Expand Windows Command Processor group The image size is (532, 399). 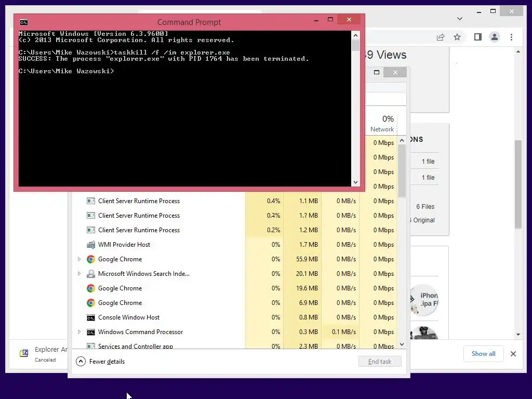(79, 332)
